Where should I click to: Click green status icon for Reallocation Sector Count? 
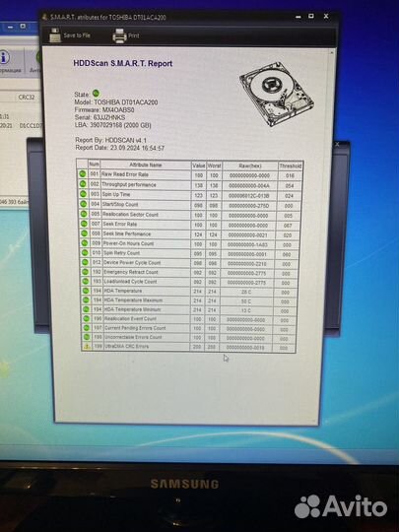click(x=84, y=214)
